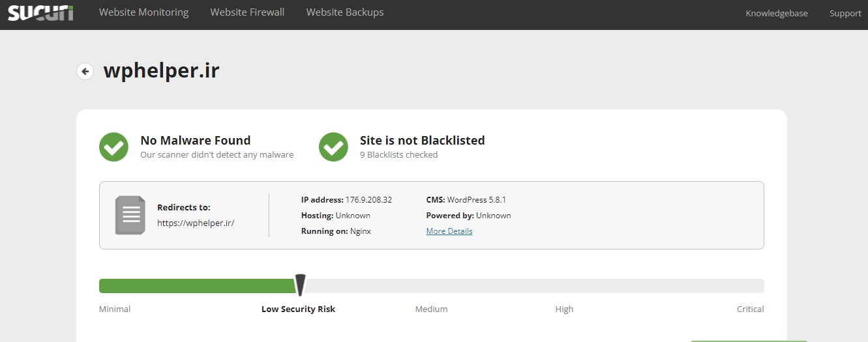Click the Medium risk label
The image size is (868, 342).
432,309
